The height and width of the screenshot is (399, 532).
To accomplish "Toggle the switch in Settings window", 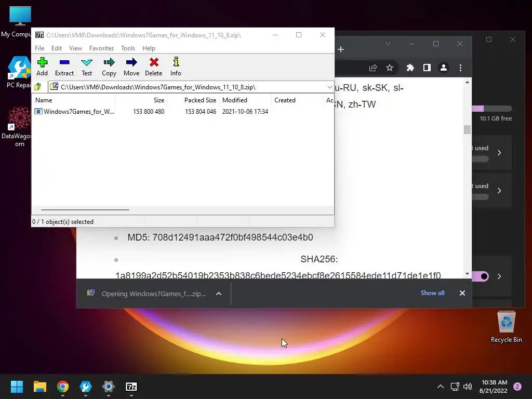I will [481, 276].
